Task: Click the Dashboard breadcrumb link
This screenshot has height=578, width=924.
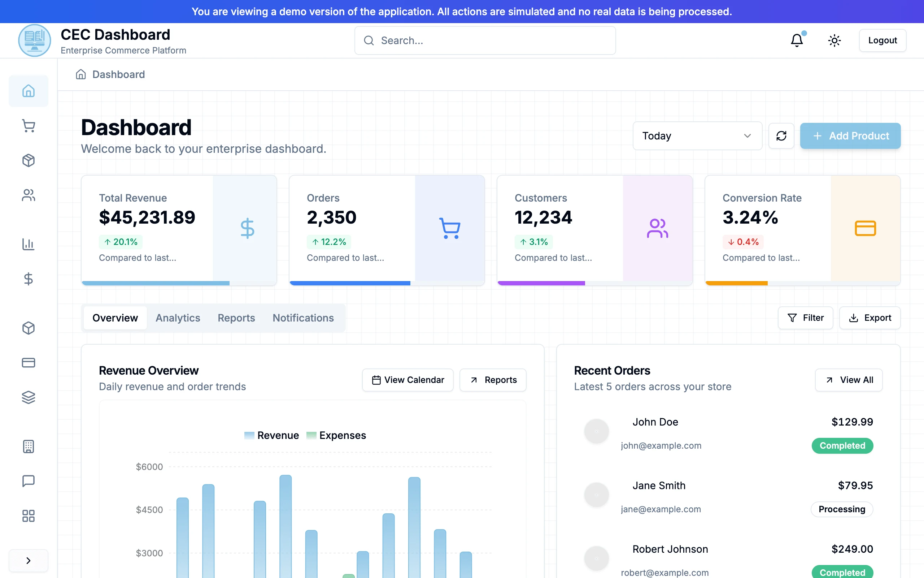Action: coord(119,74)
